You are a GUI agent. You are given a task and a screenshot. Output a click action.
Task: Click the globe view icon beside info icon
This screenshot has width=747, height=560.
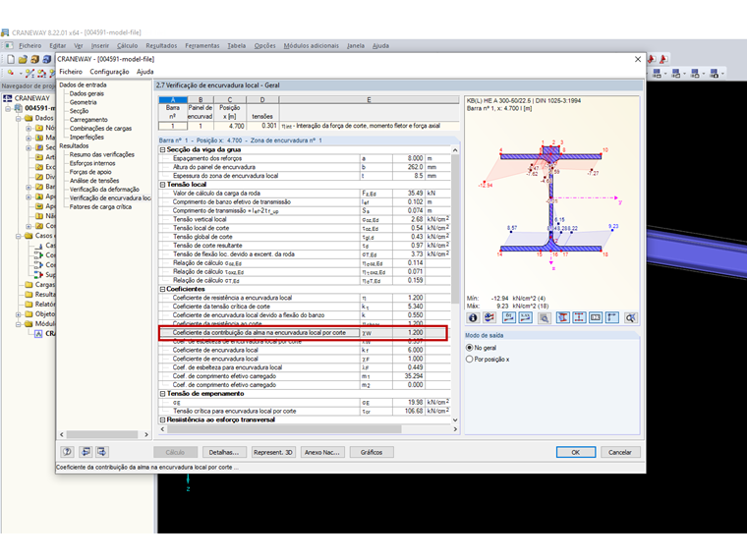tap(489, 317)
